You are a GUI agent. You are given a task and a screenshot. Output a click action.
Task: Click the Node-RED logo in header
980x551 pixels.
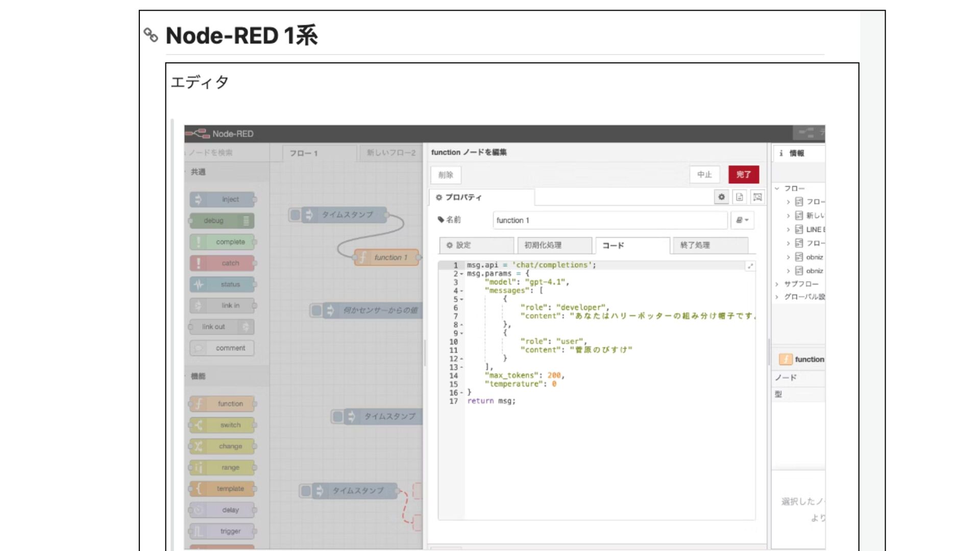click(x=198, y=134)
